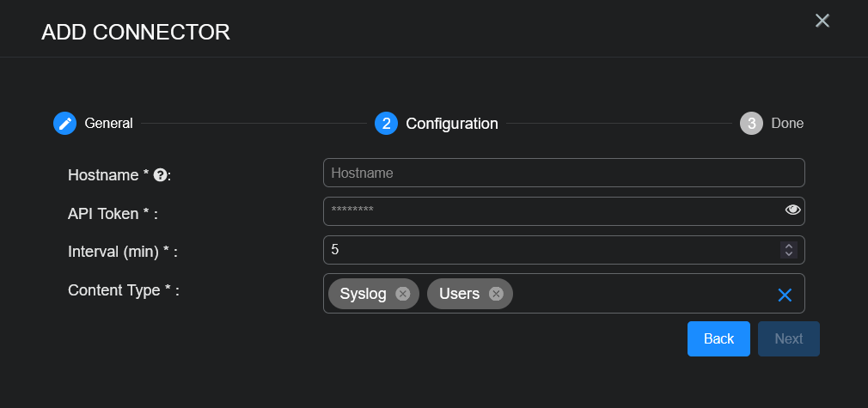This screenshot has width=868, height=408.
Task: Decrease the Interval value with down arrow
Action: point(788,254)
